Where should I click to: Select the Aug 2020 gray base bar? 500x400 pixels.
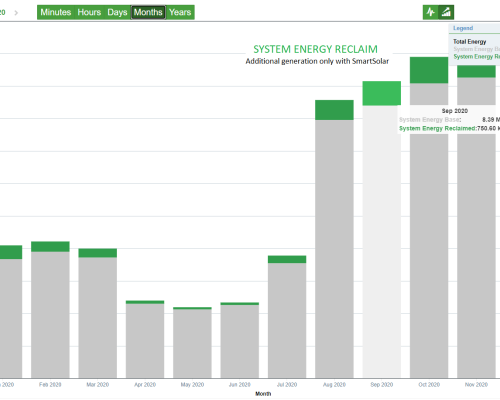click(x=334, y=249)
